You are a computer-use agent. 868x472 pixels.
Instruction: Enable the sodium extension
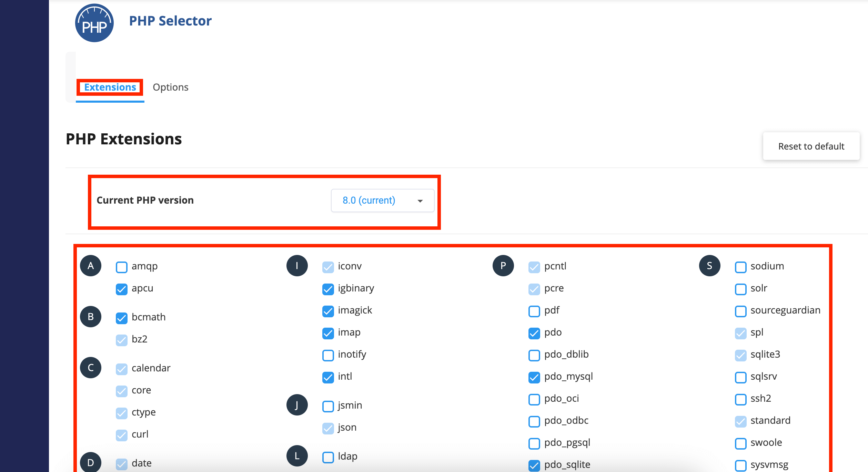click(x=741, y=267)
